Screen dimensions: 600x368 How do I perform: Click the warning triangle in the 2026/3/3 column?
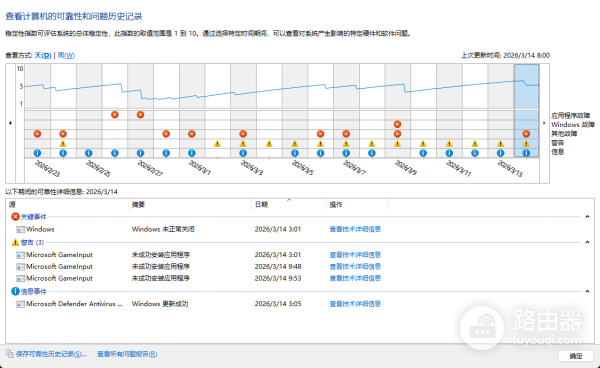[243, 144]
